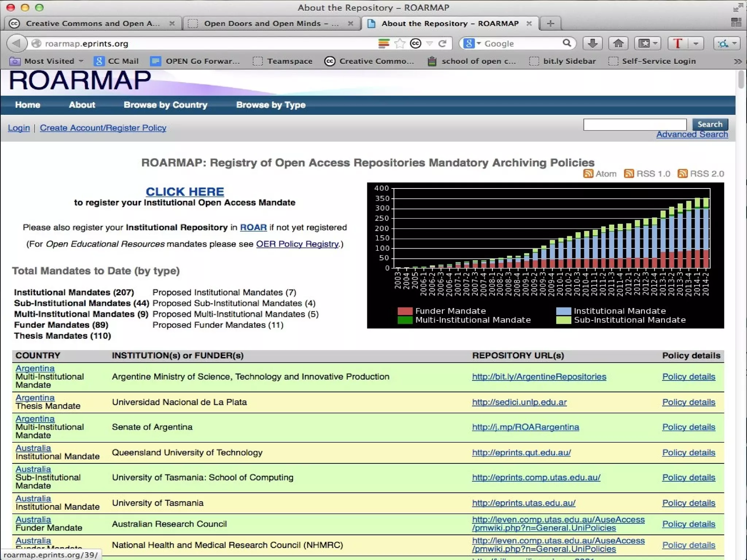Bookmark page with the star icon
The height and width of the screenshot is (560, 747).
click(400, 43)
